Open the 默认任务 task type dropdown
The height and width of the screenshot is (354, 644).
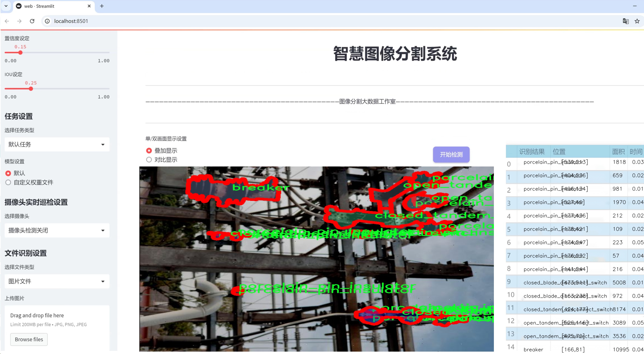(57, 144)
